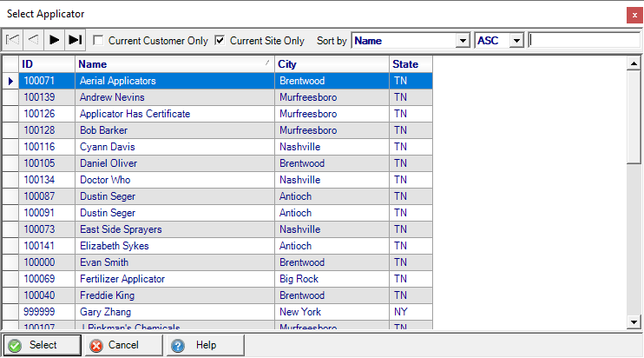The height and width of the screenshot is (358, 644).
Task: Close the Select Applicator dialog
Action: pos(634,14)
